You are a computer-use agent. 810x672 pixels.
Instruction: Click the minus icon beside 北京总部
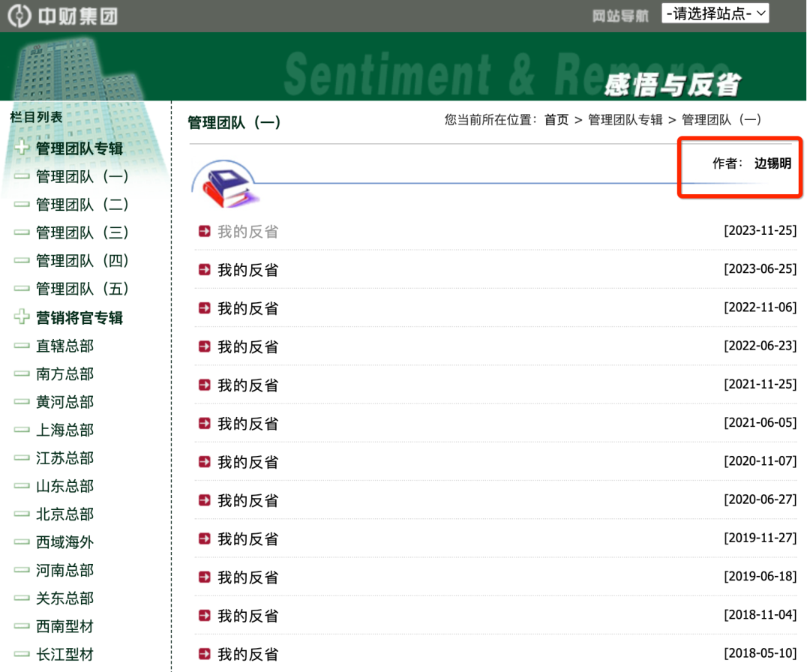coord(22,514)
